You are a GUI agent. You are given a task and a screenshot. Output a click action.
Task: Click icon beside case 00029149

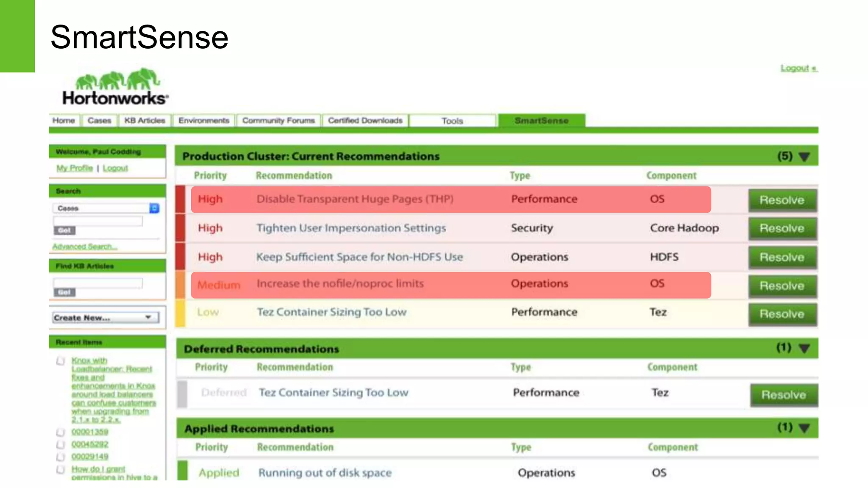pos(61,457)
